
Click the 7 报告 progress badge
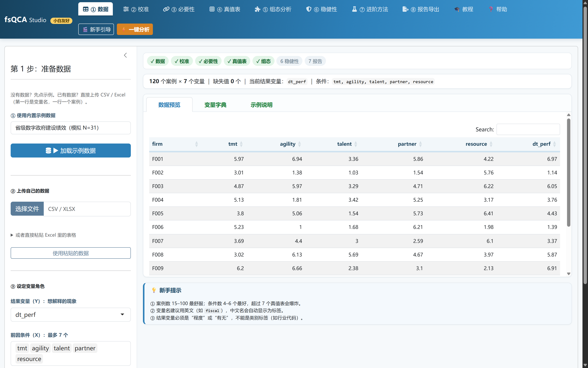click(x=315, y=61)
